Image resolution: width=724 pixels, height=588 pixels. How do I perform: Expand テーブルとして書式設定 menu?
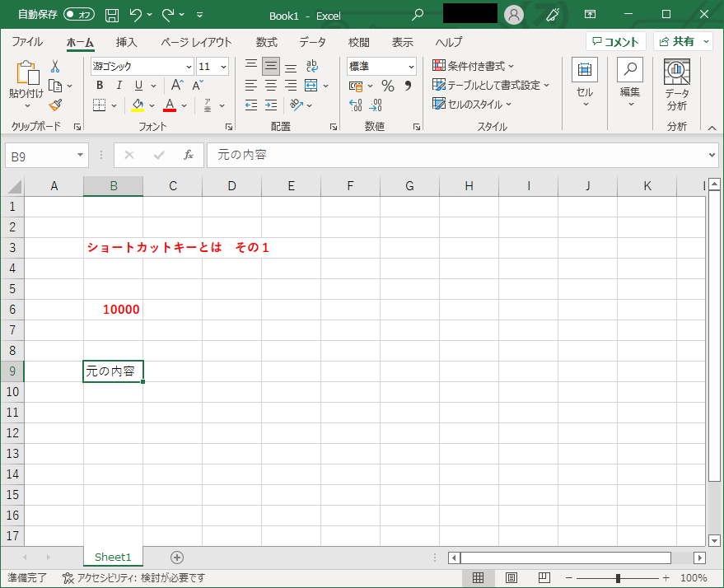[x=491, y=86]
